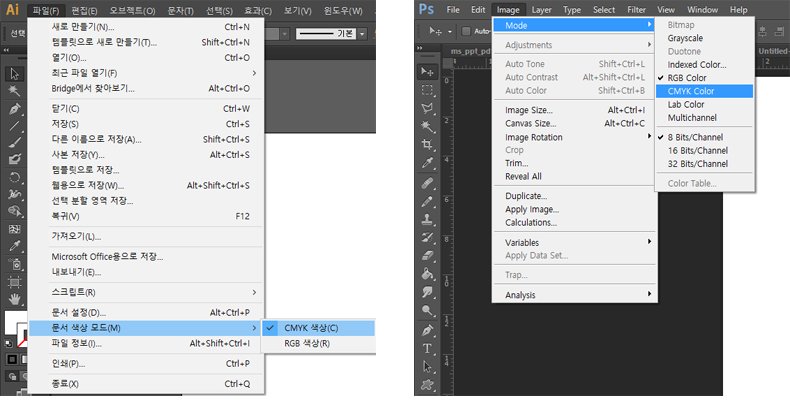
Task: Expand the 스크립트(R) submenu
Action: click(146, 292)
